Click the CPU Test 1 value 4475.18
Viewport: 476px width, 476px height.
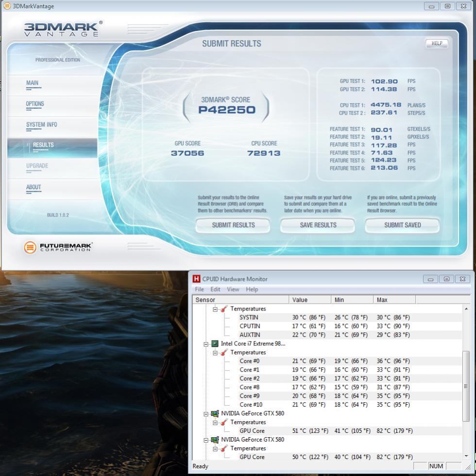click(x=386, y=105)
